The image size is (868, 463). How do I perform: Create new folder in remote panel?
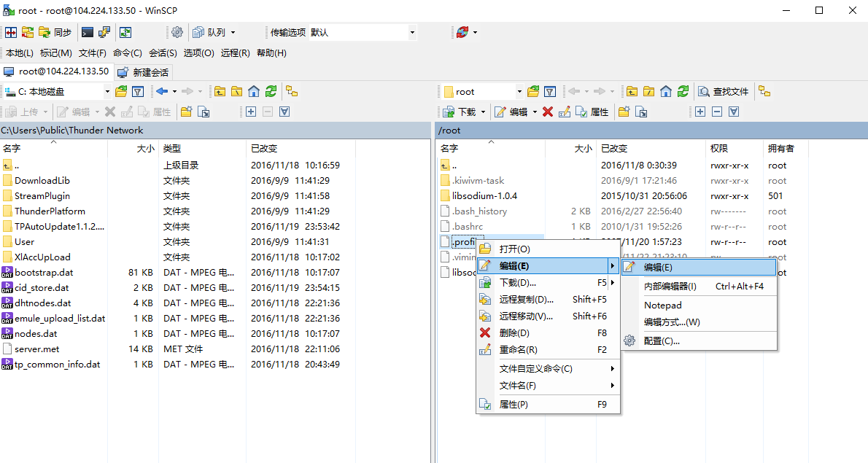point(624,112)
